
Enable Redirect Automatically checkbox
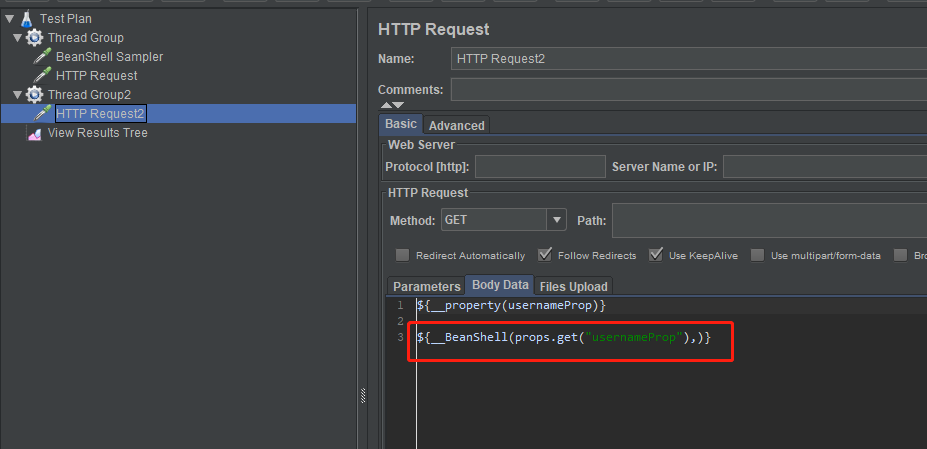[403, 256]
